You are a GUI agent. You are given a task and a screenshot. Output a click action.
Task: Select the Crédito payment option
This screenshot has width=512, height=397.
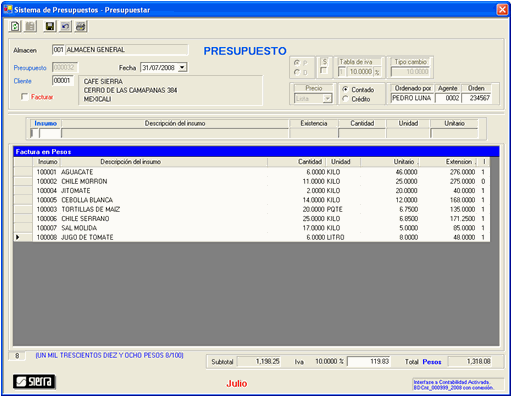coord(345,99)
